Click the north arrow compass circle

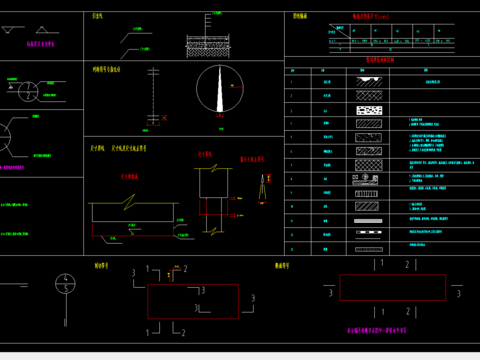(220, 89)
